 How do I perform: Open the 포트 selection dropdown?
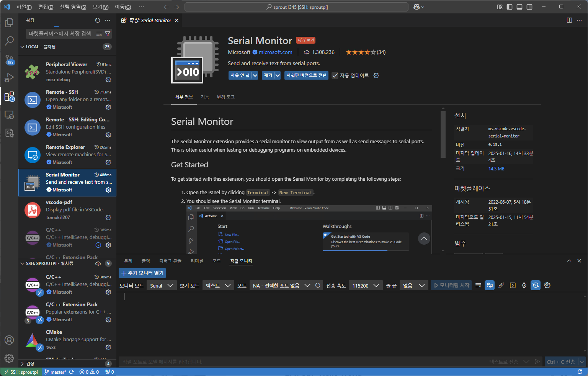tap(281, 285)
